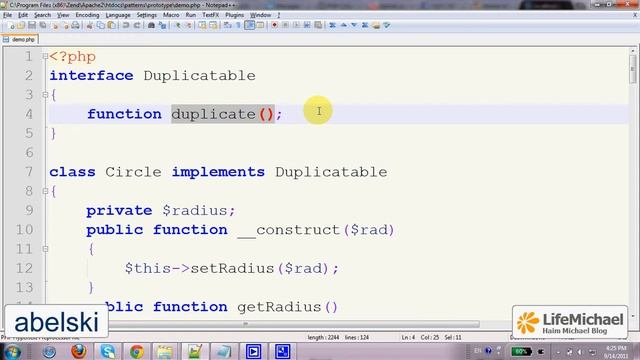The height and width of the screenshot is (360, 640).
Task: Collapse the fold marker at line 1
Action: [45, 56]
